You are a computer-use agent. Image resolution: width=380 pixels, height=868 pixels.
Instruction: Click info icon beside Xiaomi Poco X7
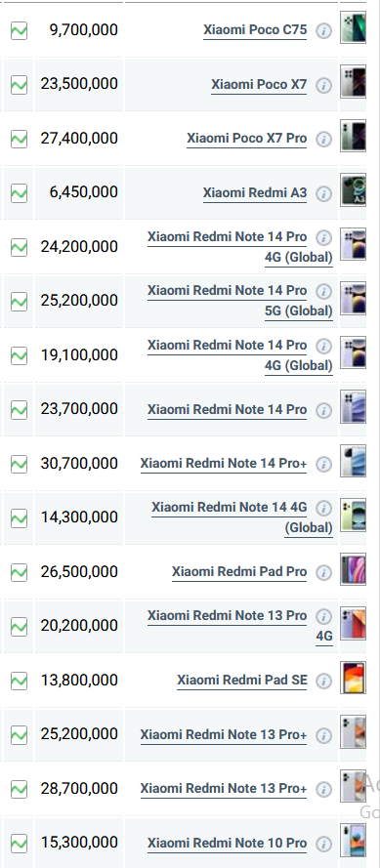323,85
